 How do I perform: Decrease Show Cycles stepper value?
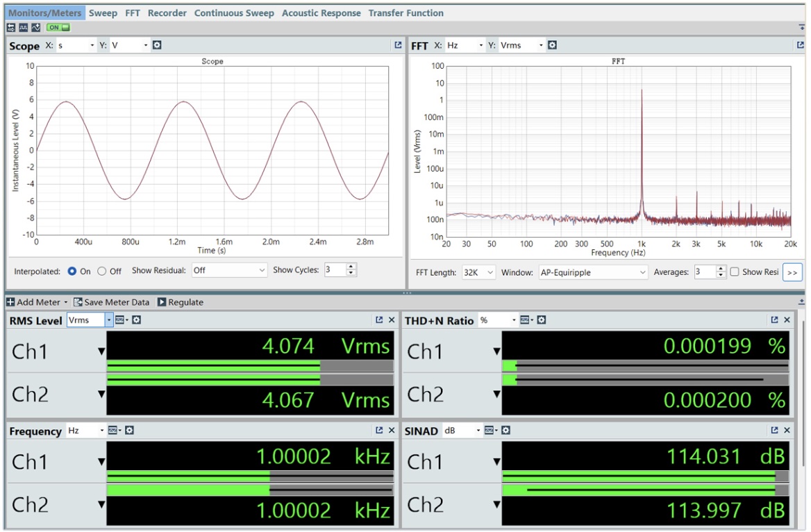point(351,273)
